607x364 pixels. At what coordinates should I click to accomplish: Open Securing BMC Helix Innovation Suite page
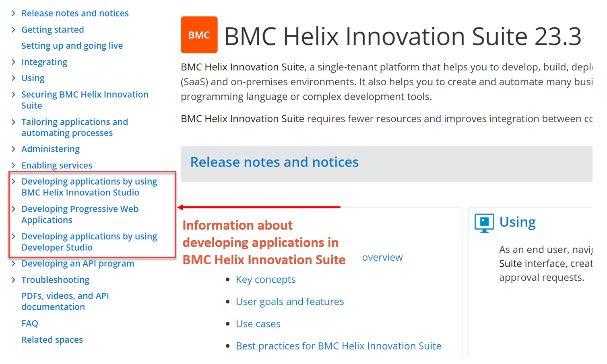(85, 100)
